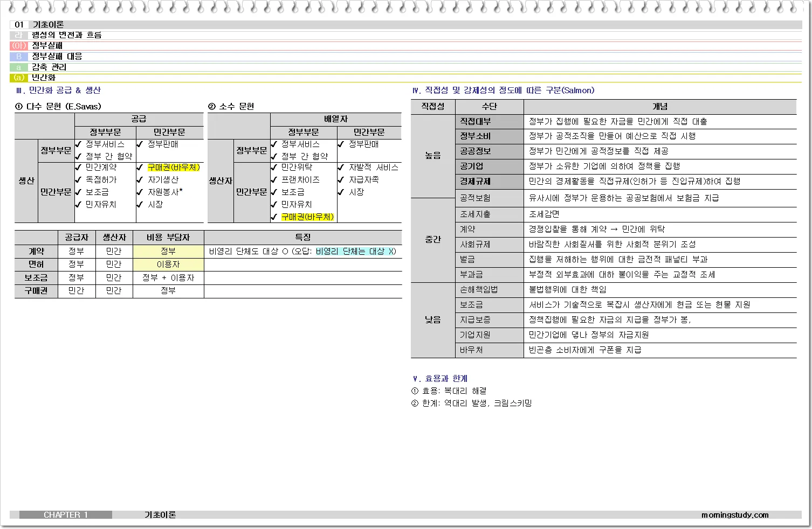Select '조세감면' description
The width and height of the screenshot is (812, 529).
tap(544, 214)
